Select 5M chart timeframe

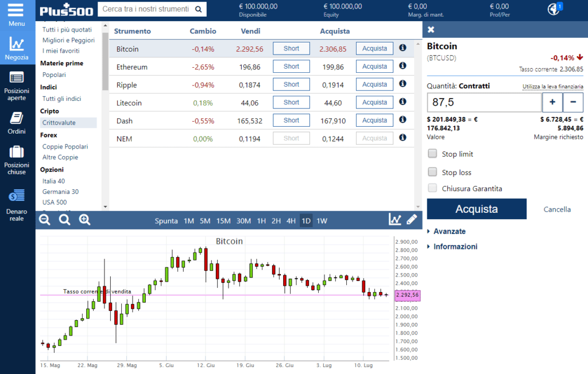pos(205,221)
